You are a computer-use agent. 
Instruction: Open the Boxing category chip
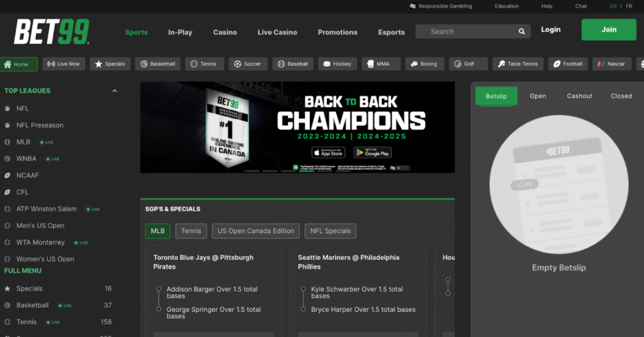click(x=425, y=64)
